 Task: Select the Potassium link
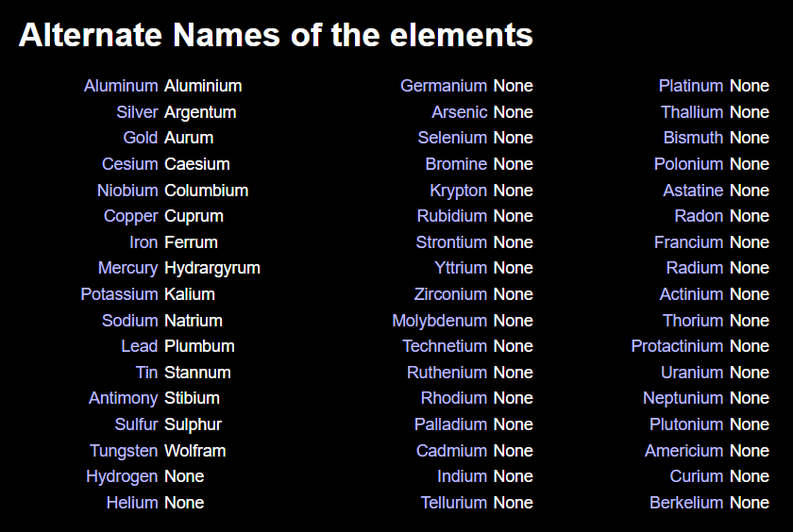pos(119,294)
